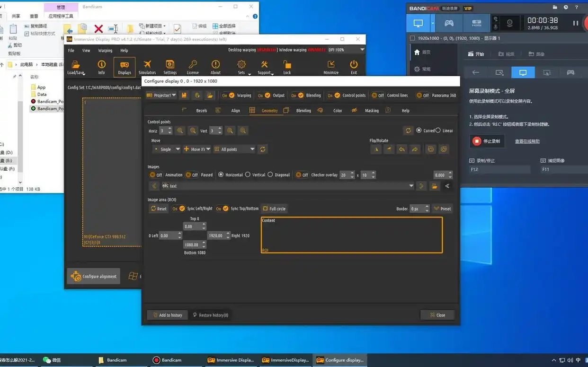Click Restore history(0) button
588x367 pixels.
click(x=211, y=315)
